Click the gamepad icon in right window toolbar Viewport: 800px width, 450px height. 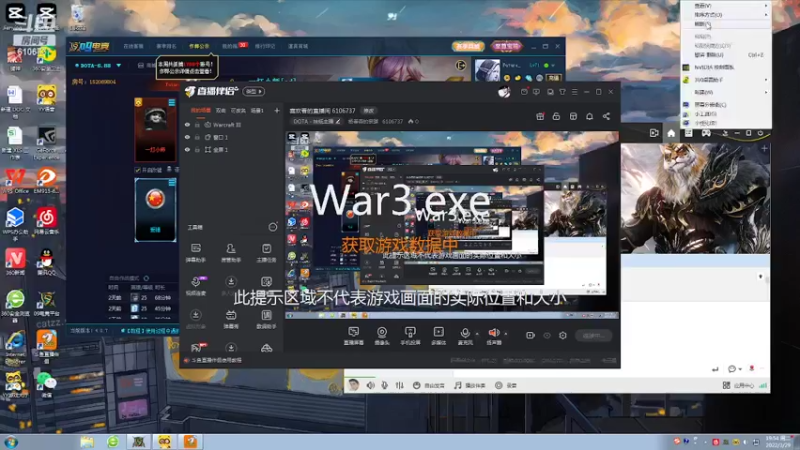pyautogui.click(x=706, y=133)
